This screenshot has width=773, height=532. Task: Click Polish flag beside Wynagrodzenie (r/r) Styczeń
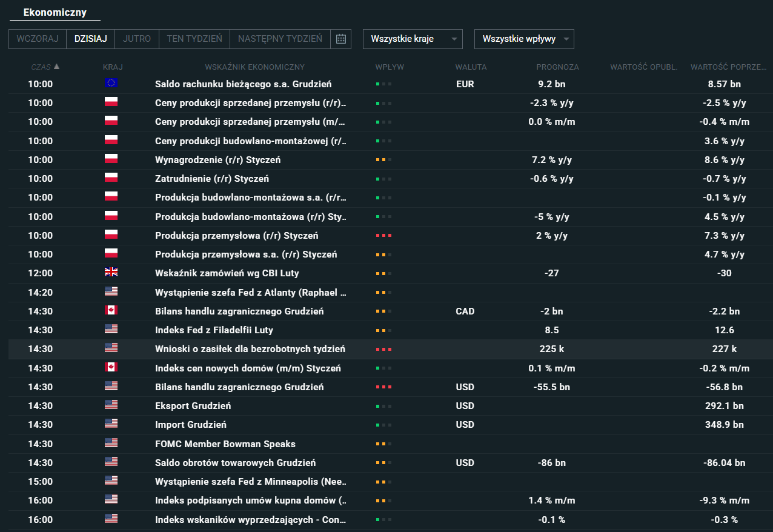(111, 159)
